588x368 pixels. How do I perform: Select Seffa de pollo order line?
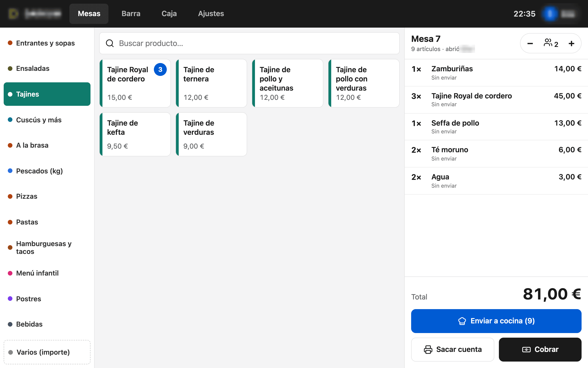click(496, 127)
